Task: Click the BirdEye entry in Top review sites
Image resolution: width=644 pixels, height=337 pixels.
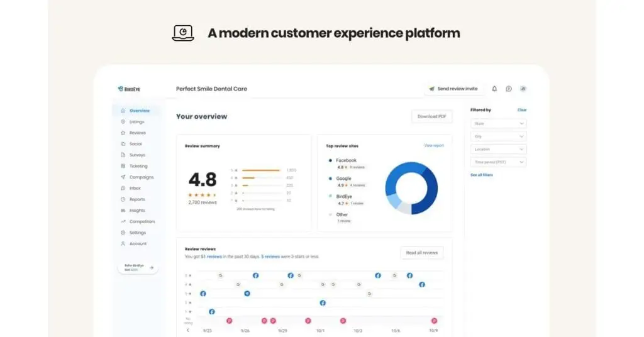Action: [x=347, y=199]
